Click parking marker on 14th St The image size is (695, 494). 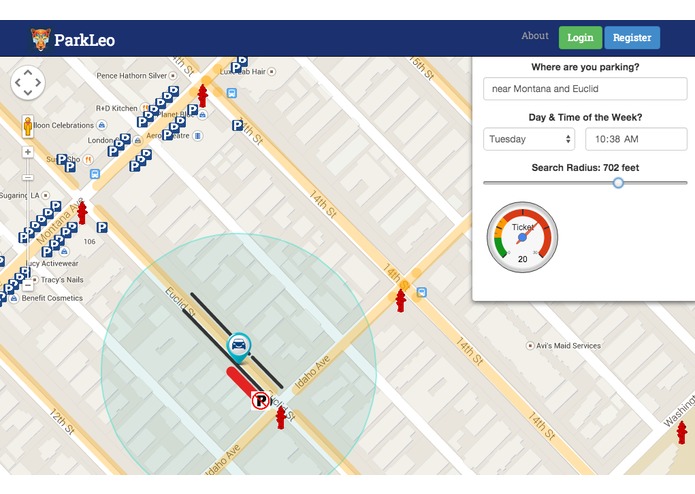pos(238,125)
